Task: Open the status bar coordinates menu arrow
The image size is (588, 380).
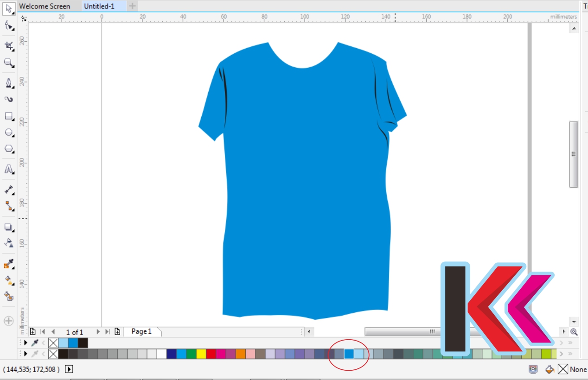Action: click(x=69, y=369)
